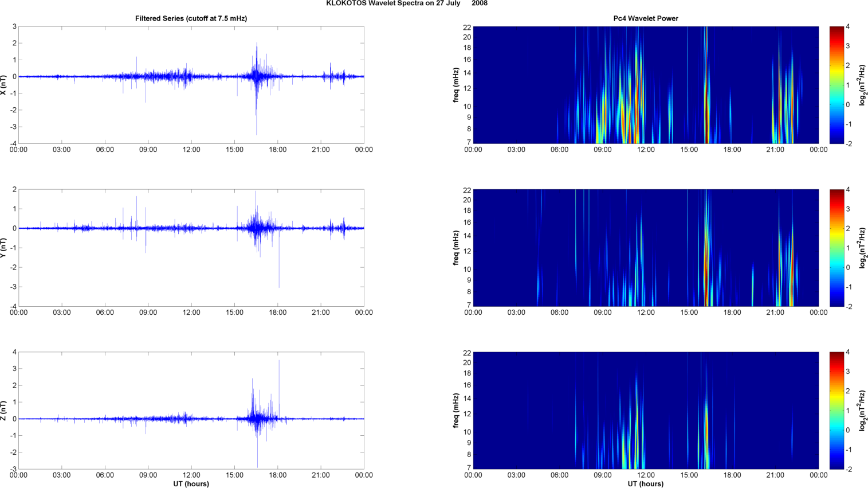
Task: Click the 'Y (nT)' axis label
Action: [x=4, y=248]
